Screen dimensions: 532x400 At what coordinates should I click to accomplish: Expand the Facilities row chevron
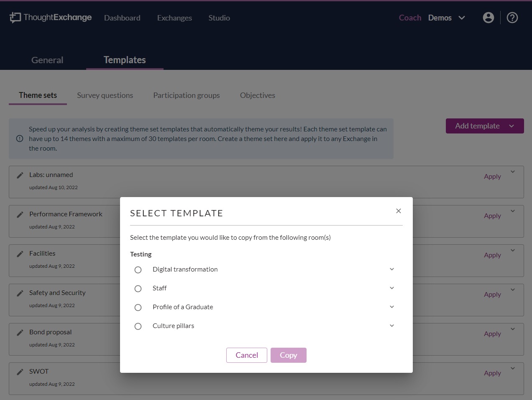coord(513,250)
